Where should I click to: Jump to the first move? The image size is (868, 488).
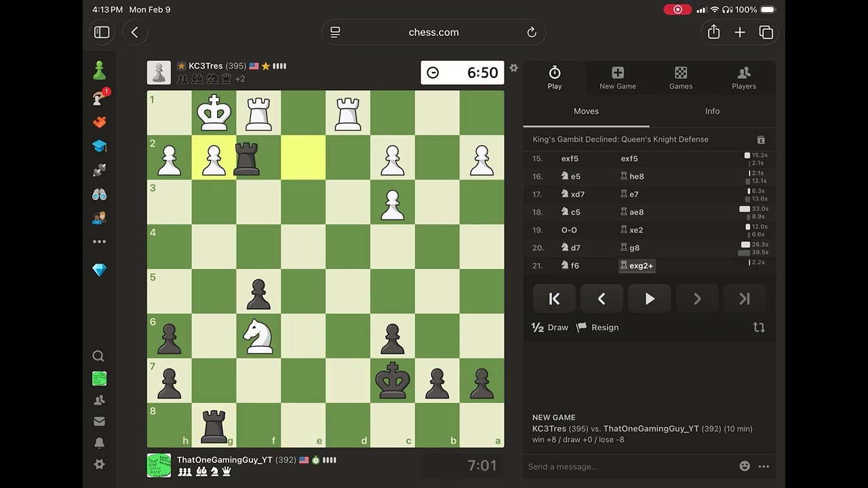click(x=554, y=299)
